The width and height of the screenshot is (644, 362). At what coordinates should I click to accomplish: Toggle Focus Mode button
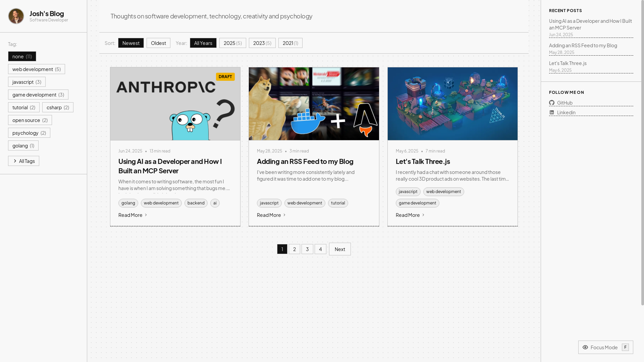pos(606,347)
